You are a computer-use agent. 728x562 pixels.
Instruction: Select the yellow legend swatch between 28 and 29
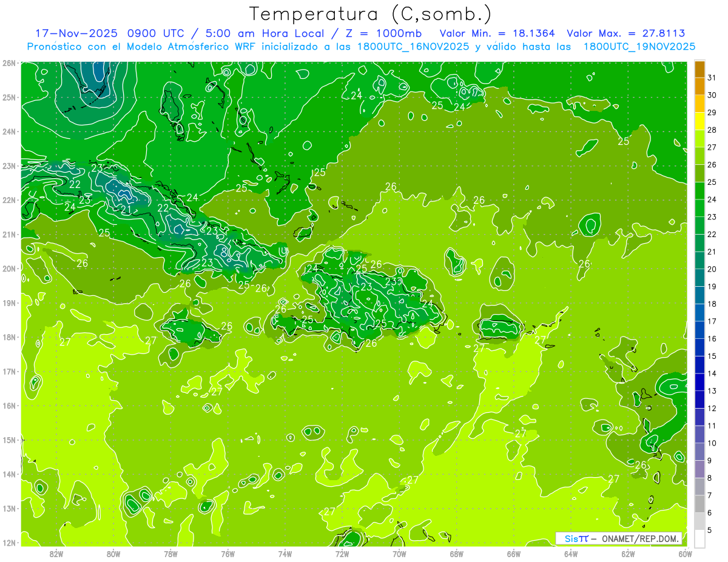pyautogui.click(x=699, y=121)
